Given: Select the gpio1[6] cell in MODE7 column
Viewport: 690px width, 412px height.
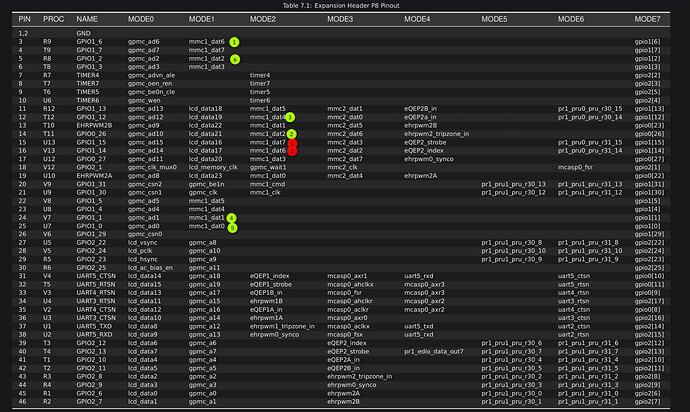Looking at the screenshot, I should coord(647,42).
